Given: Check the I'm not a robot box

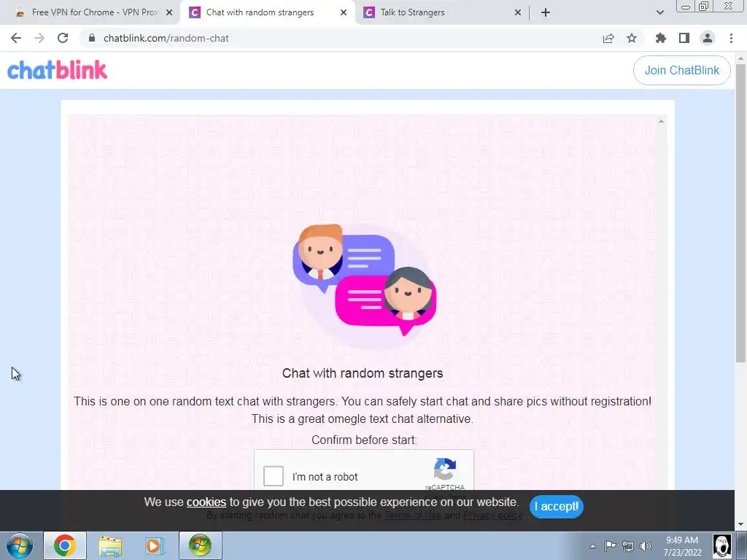Looking at the screenshot, I should click(x=274, y=475).
